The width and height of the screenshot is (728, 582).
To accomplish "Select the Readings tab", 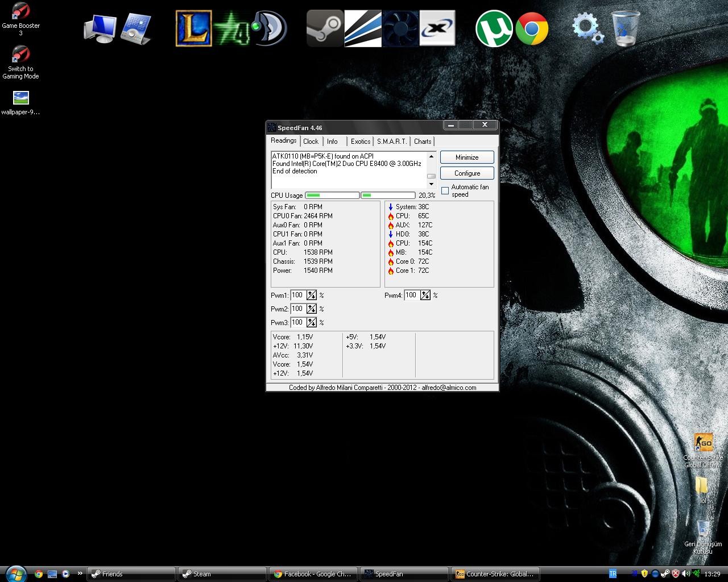I will point(283,140).
